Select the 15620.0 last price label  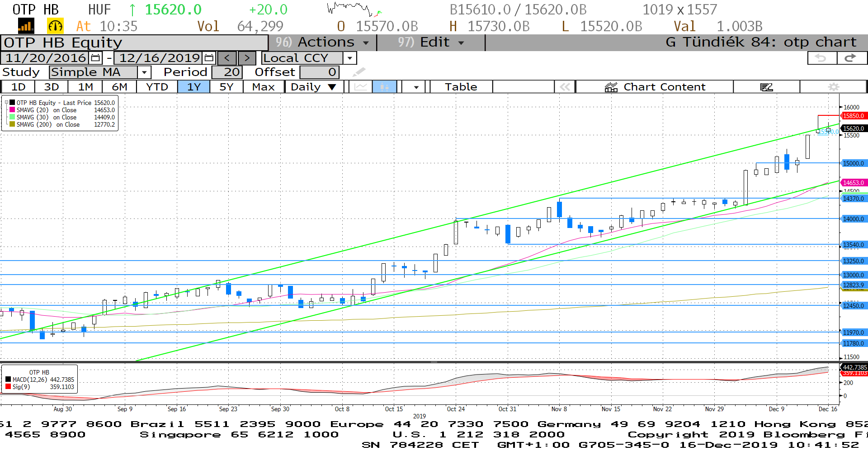pyautogui.click(x=854, y=128)
